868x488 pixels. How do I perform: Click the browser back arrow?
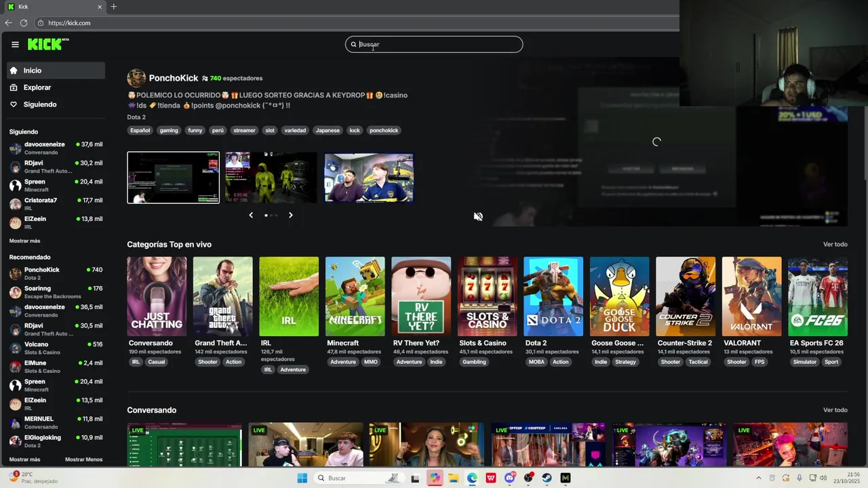point(8,23)
